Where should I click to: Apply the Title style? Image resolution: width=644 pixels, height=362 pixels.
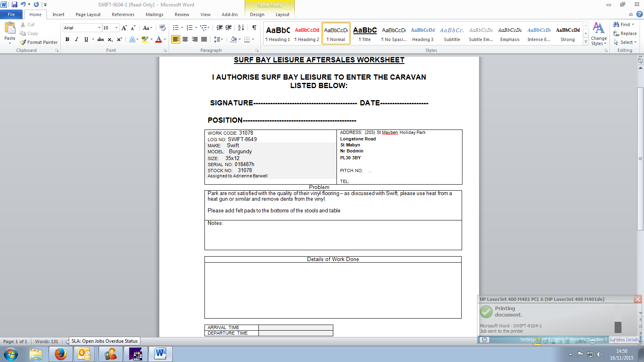click(x=365, y=33)
